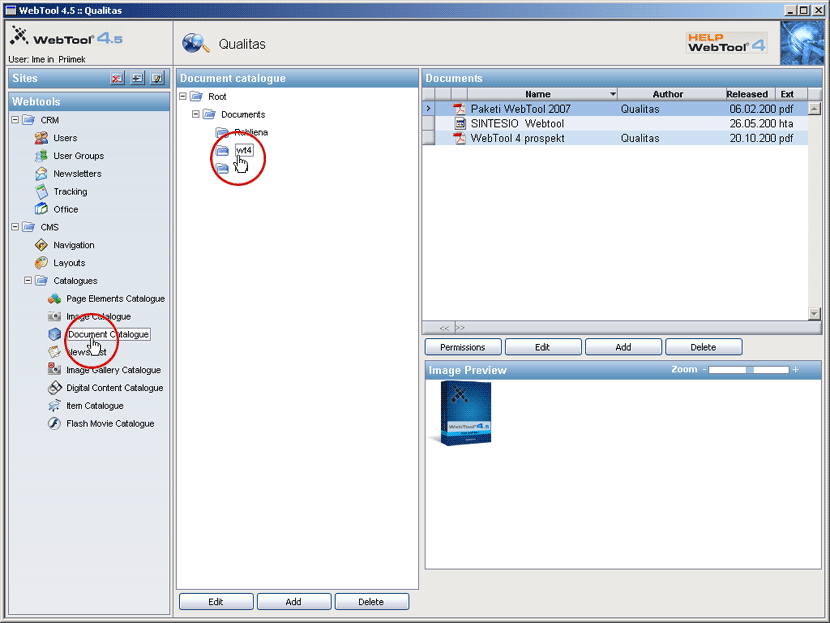Click the Tracking icon in the sidebar
The width and height of the screenshot is (830, 623).
(41, 192)
